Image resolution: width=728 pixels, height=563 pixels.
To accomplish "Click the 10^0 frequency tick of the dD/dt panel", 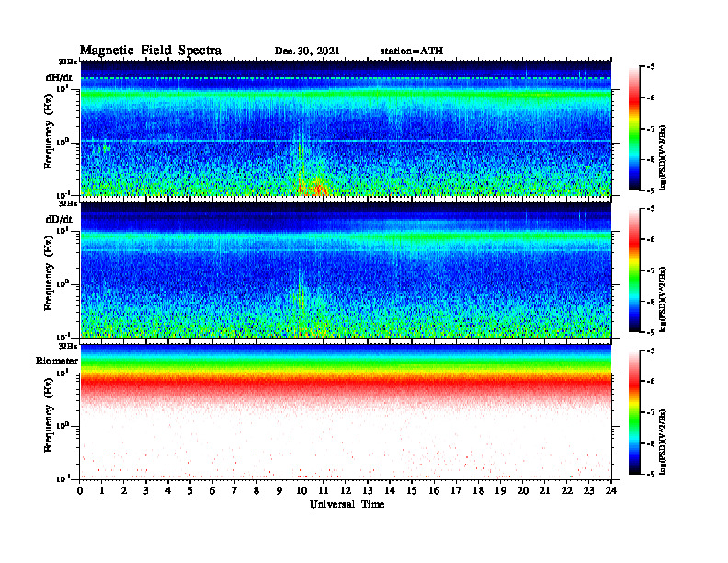I will coord(63,283).
